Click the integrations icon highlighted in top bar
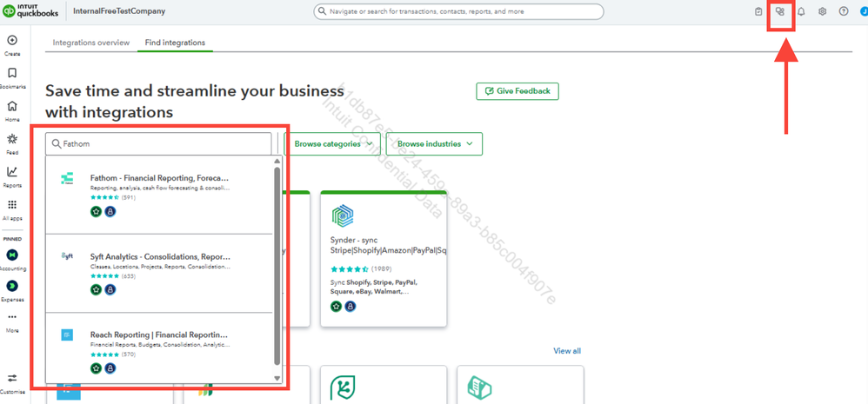The image size is (868, 404). coord(780,11)
